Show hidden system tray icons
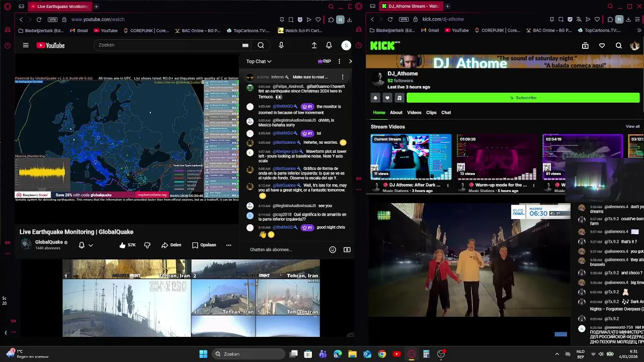Image resolution: width=644 pixels, height=362 pixels. coord(556,354)
